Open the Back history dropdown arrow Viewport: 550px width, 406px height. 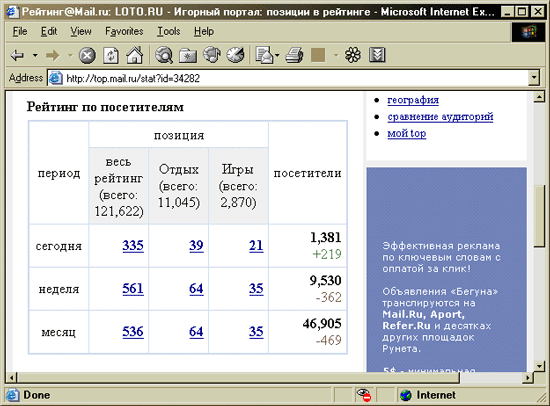(35, 55)
